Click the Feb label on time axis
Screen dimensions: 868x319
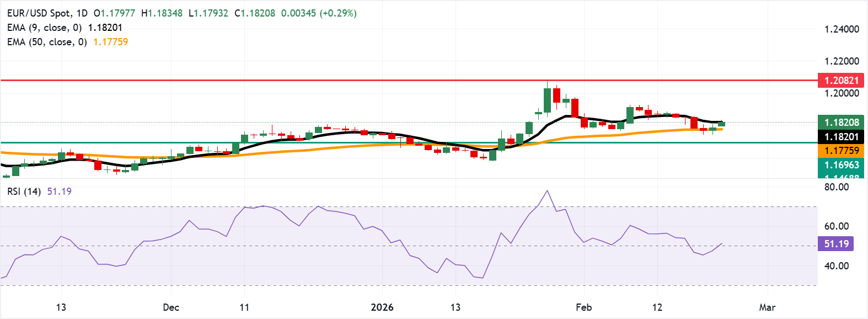click(x=583, y=307)
